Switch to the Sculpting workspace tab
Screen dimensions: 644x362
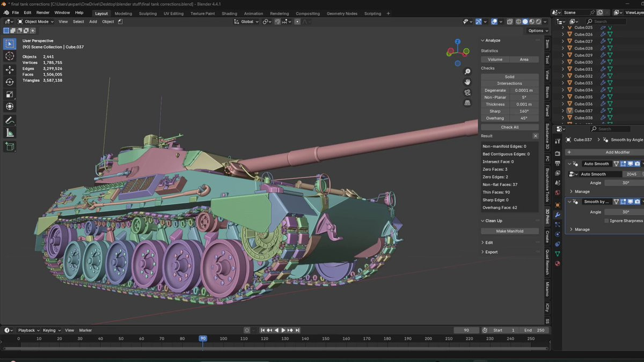point(148,13)
